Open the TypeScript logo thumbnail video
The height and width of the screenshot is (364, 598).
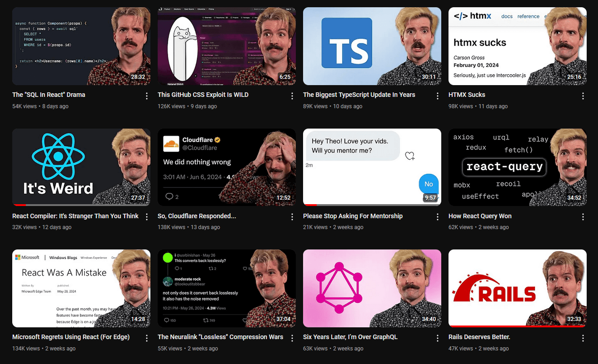click(x=371, y=45)
